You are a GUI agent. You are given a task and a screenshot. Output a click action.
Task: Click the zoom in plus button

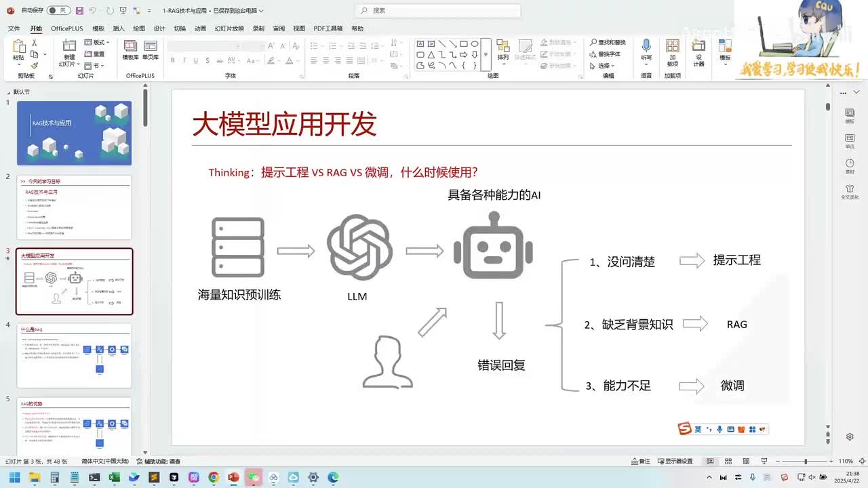tap(832, 461)
